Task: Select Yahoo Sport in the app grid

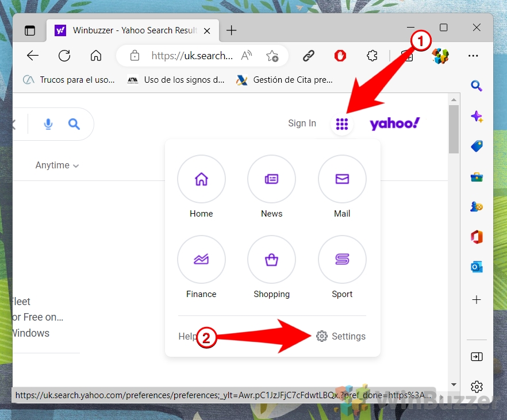Action: (x=342, y=260)
